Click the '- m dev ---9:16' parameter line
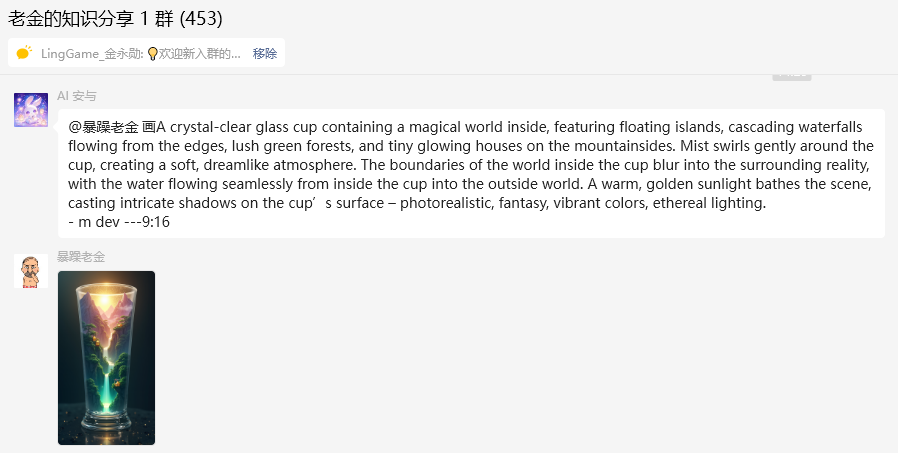The height and width of the screenshot is (453, 898). pos(119,222)
